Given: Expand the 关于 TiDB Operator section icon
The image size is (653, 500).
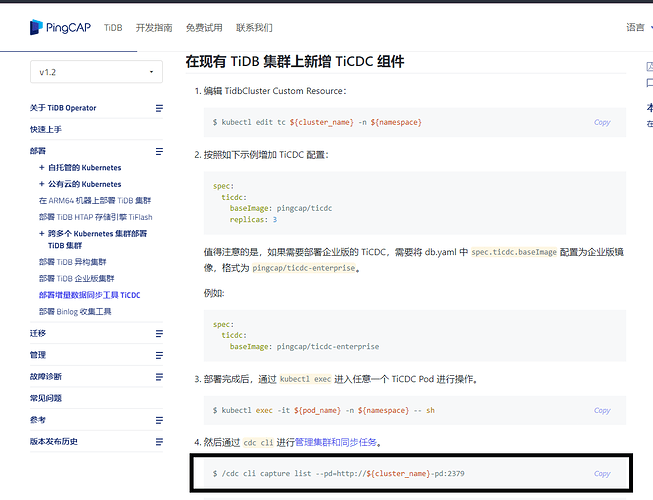Looking at the screenshot, I should coord(159,108).
